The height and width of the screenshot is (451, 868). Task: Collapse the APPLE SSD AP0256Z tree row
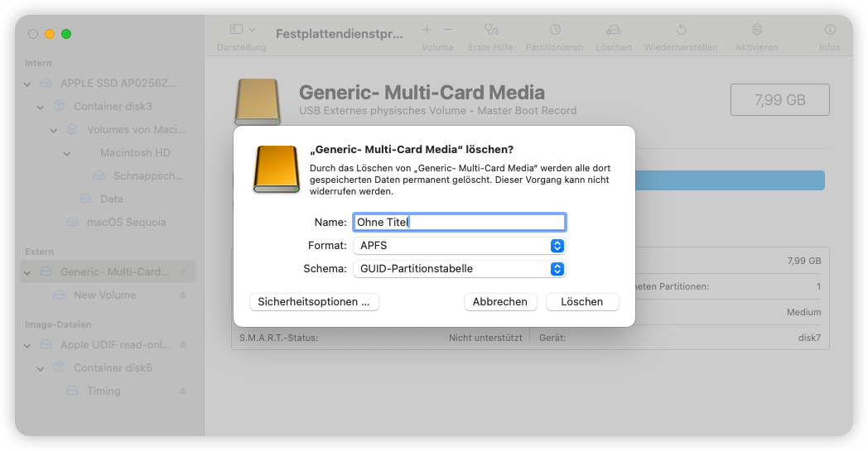(x=27, y=84)
